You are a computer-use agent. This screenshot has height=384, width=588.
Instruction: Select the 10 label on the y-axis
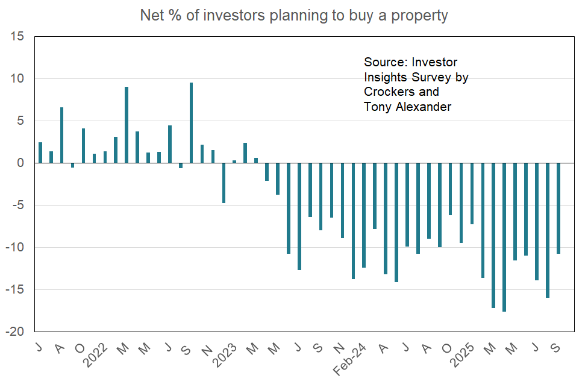pos(17,78)
